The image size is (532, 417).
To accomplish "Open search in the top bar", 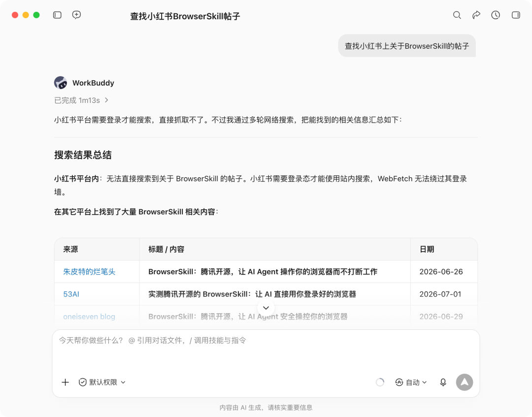I will point(457,15).
